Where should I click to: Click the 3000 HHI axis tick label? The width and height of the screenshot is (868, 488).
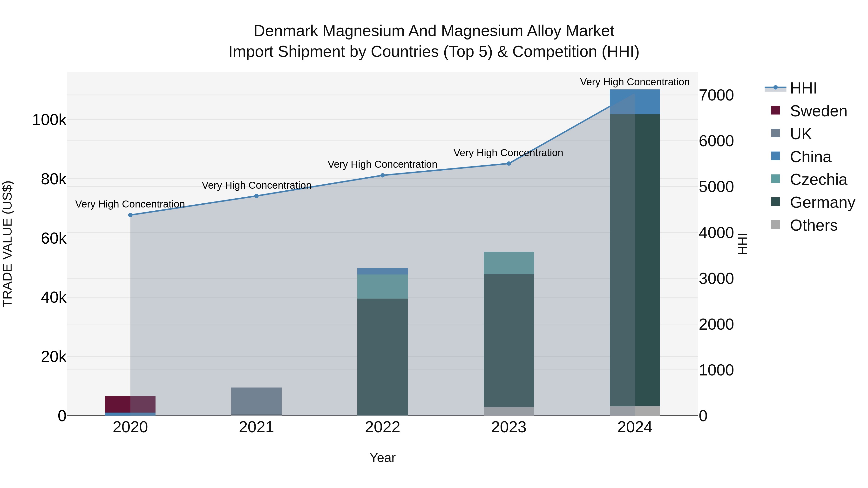tap(716, 279)
